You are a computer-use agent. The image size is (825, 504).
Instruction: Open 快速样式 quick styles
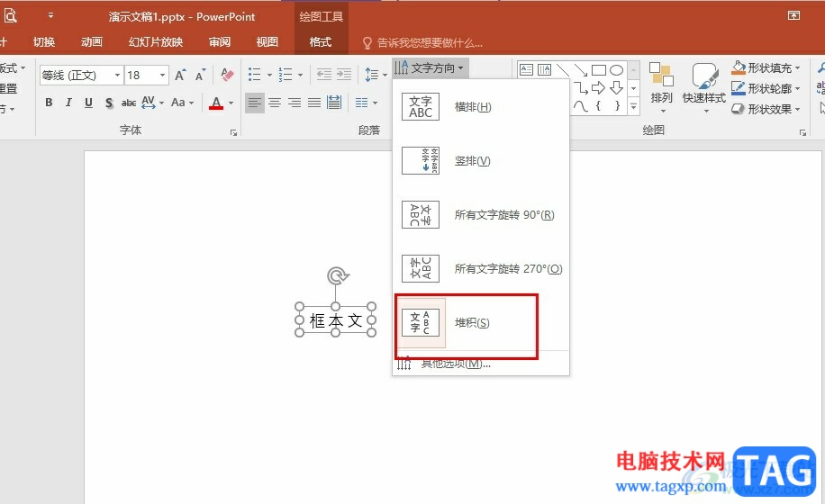pyautogui.click(x=704, y=87)
